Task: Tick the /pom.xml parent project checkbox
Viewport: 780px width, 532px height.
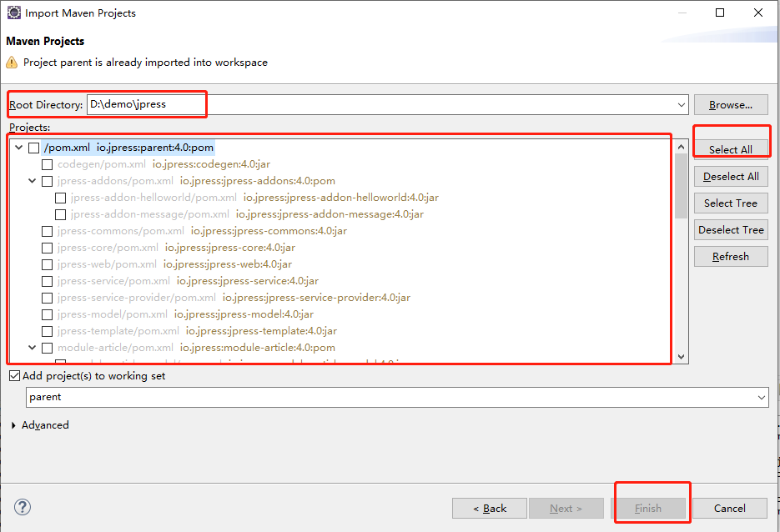Action: [x=34, y=148]
